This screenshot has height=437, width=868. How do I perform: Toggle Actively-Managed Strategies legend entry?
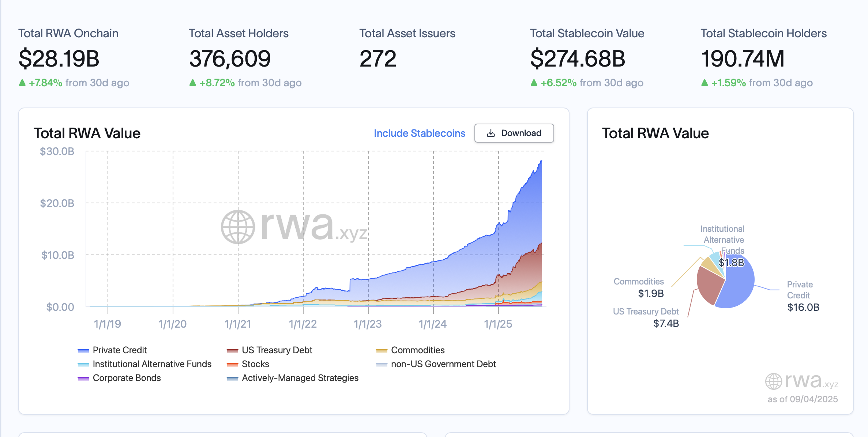(300, 378)
